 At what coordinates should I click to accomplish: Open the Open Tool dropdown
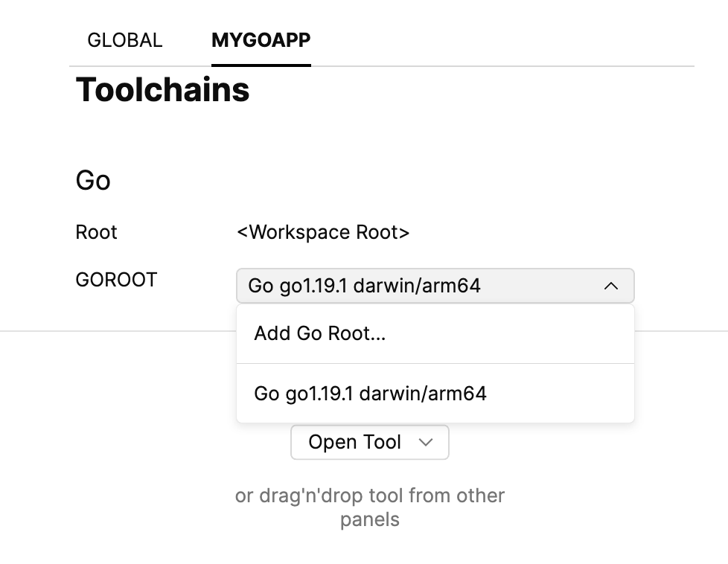coord(369,442)
